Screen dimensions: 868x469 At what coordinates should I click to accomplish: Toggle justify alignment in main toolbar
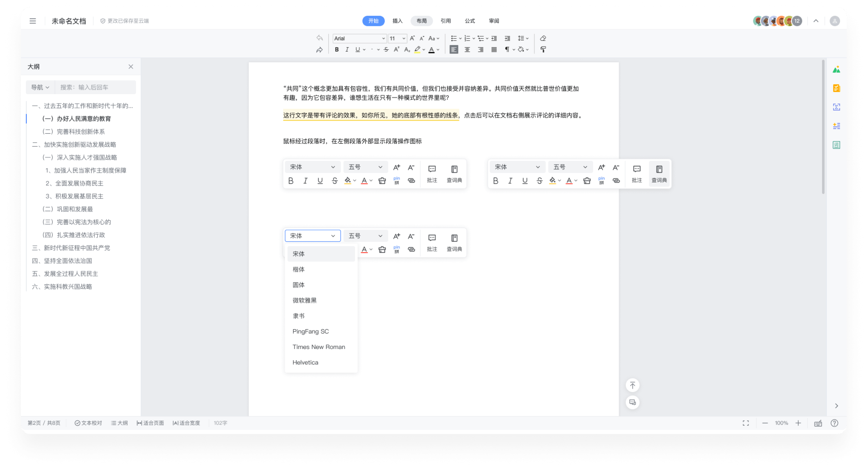click(x=494, y=50)
